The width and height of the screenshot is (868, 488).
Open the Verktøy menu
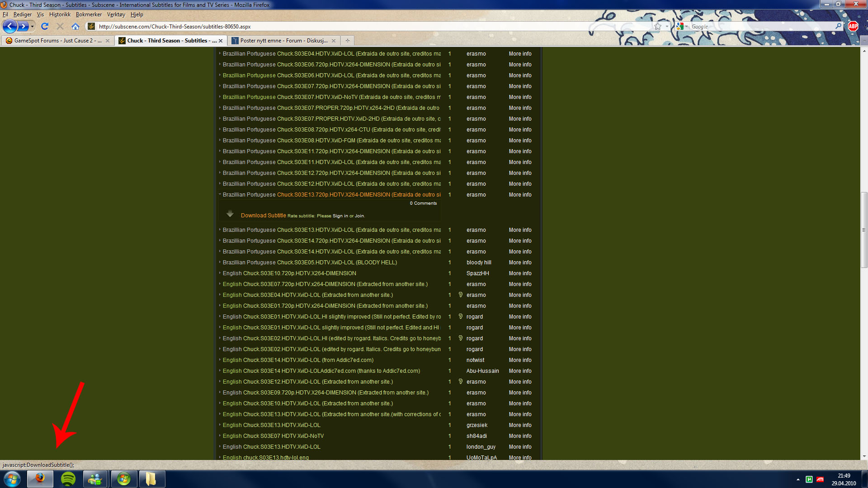coord(116,14)
